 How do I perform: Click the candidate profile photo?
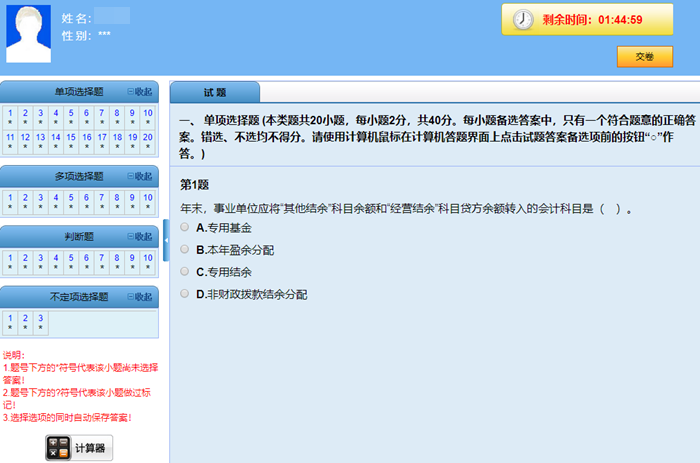[x=29, y=33]
